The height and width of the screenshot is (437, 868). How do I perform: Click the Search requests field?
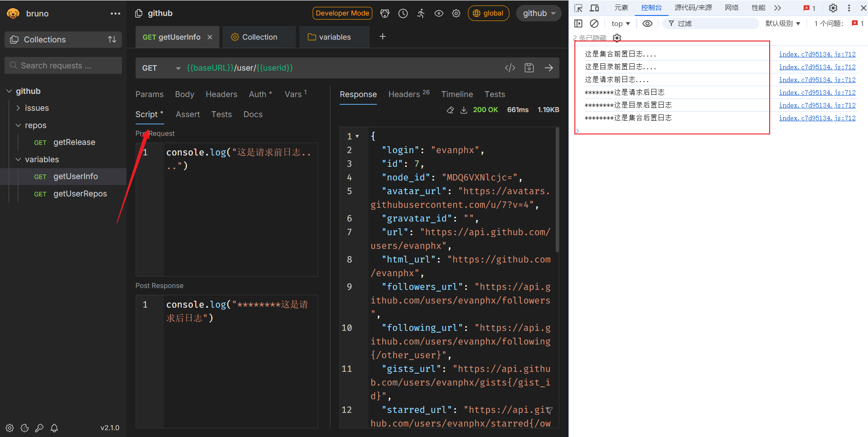click(63, 66)
